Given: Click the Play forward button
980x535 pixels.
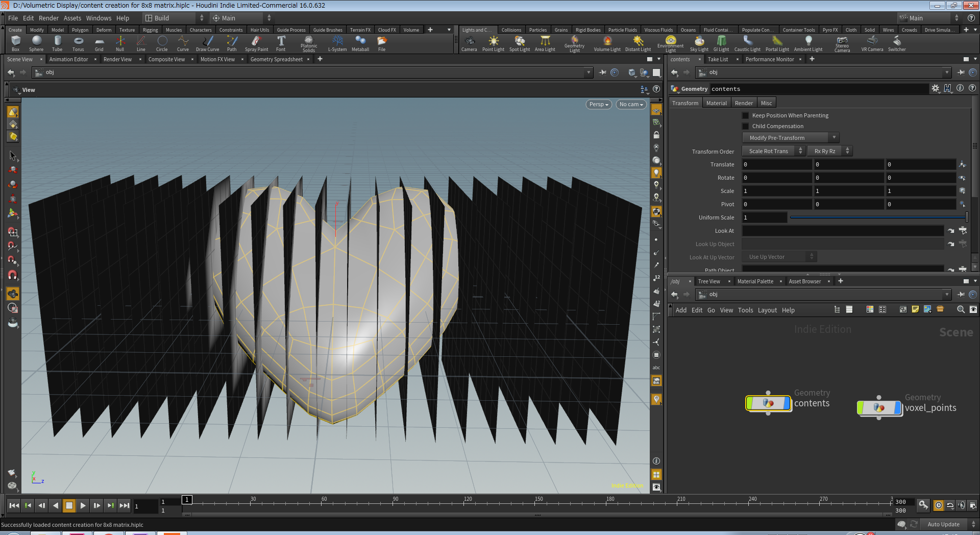Looking at the screenshot, I should tap(83, 505).
